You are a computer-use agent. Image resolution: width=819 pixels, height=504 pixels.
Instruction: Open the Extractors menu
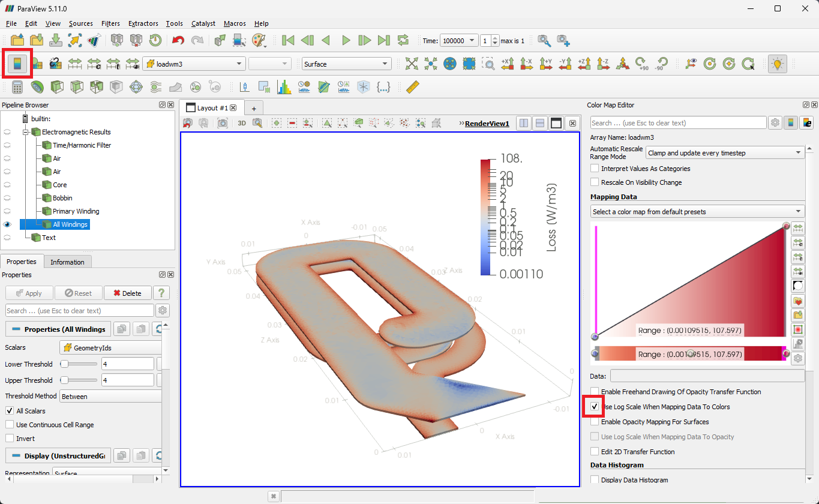pos(143,23)
